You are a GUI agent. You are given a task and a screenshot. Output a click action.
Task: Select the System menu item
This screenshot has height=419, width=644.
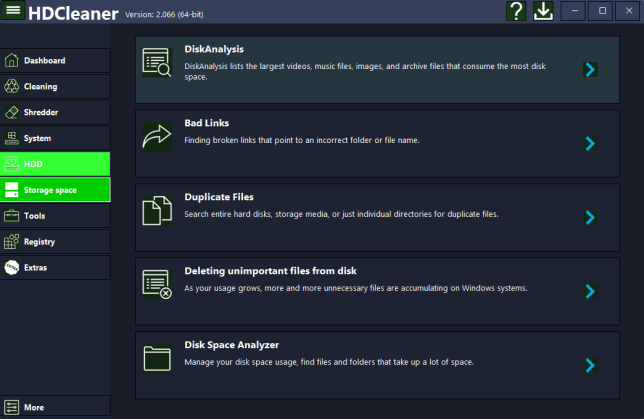[55, 138]
